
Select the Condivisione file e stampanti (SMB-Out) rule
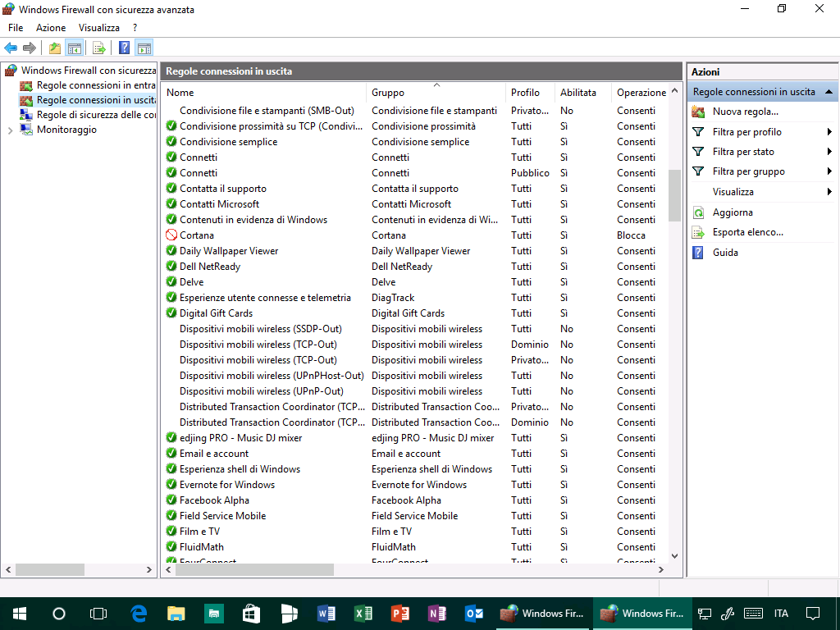click(x=414, y=111)
